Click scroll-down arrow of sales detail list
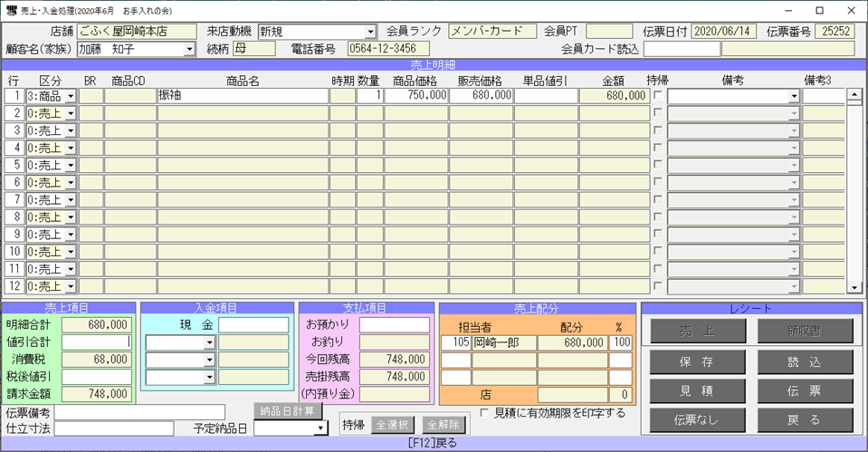 (x=853, y=288)
